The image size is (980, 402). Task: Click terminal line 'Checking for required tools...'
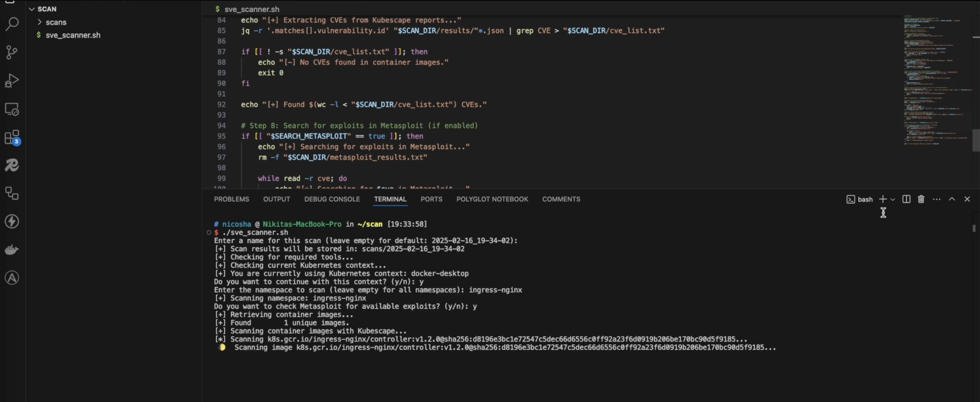pyautogui.click(x=284, y=257)
